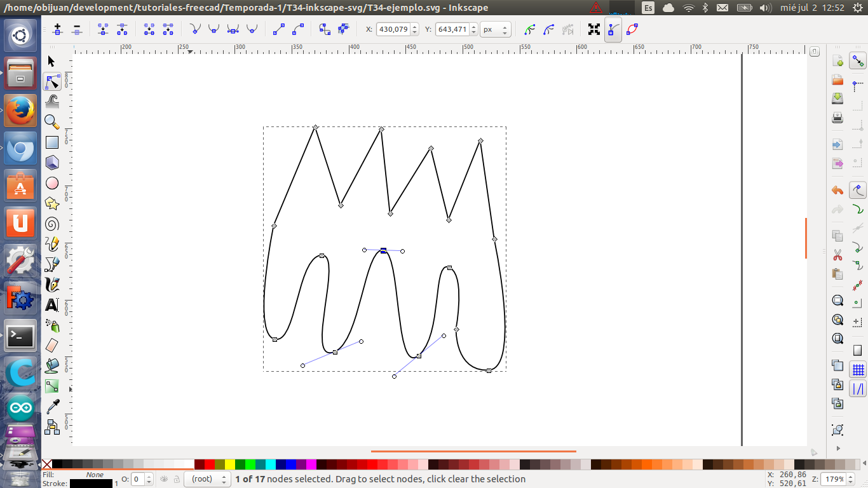Select the Node editing tool

[52, 81]
